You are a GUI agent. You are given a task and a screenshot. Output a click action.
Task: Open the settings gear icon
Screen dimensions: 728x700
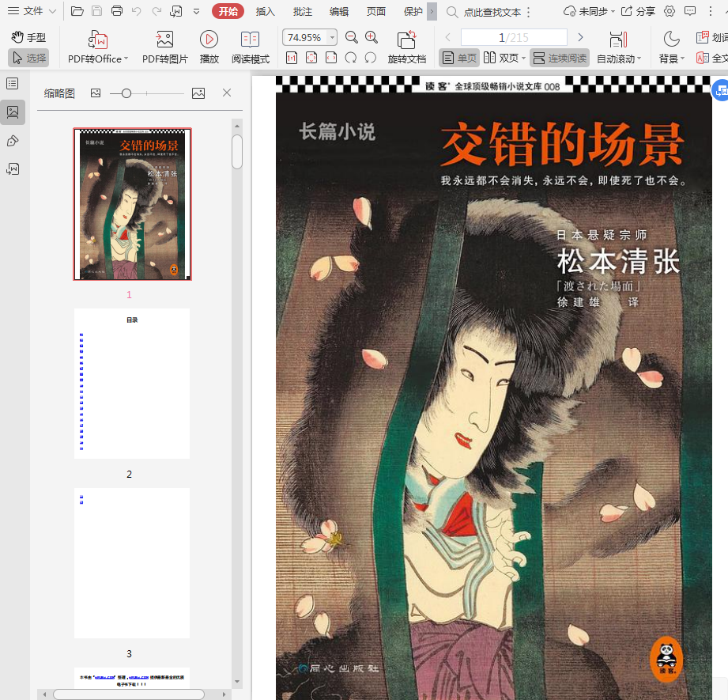(x=670, y=11)
